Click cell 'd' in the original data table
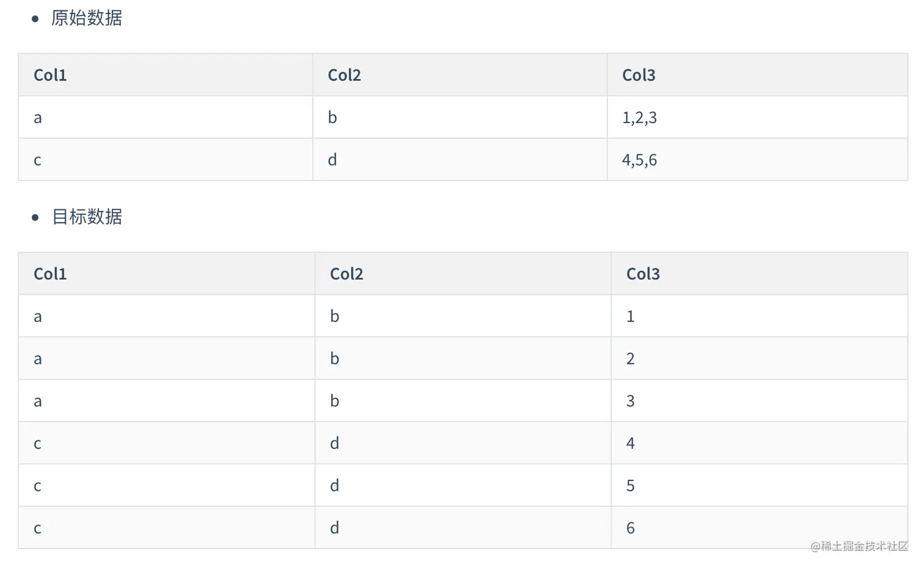924x568 pixels. click(460, 160)
